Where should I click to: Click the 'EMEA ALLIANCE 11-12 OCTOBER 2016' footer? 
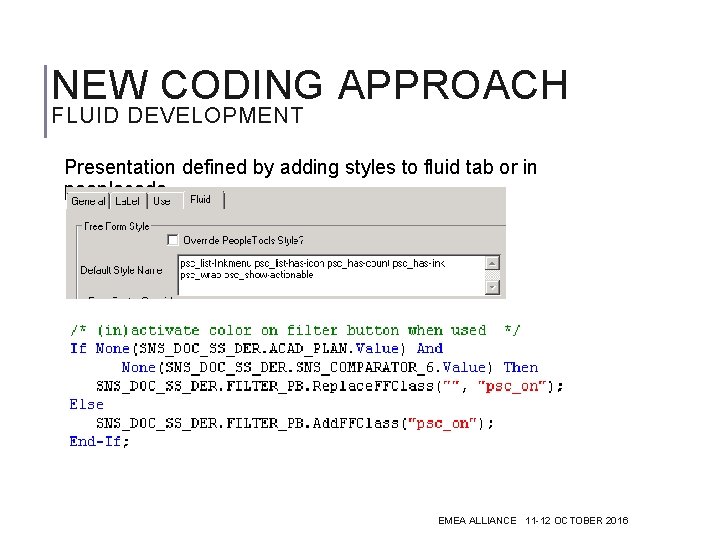tap(533, 521)
